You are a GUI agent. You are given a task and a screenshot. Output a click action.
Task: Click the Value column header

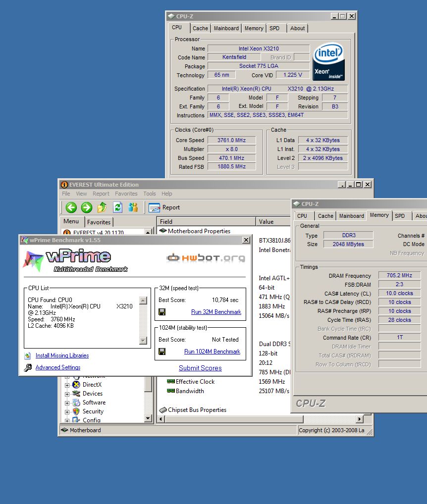point(273,221)
